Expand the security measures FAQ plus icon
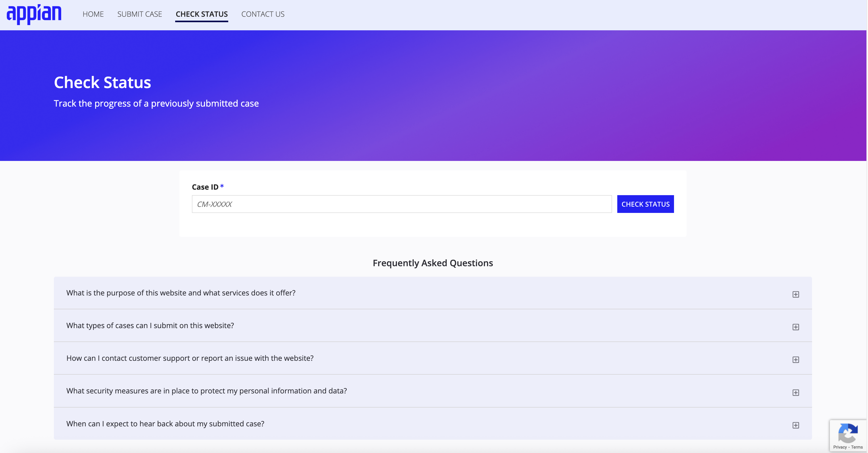868x453 pixels. point(796,393)
